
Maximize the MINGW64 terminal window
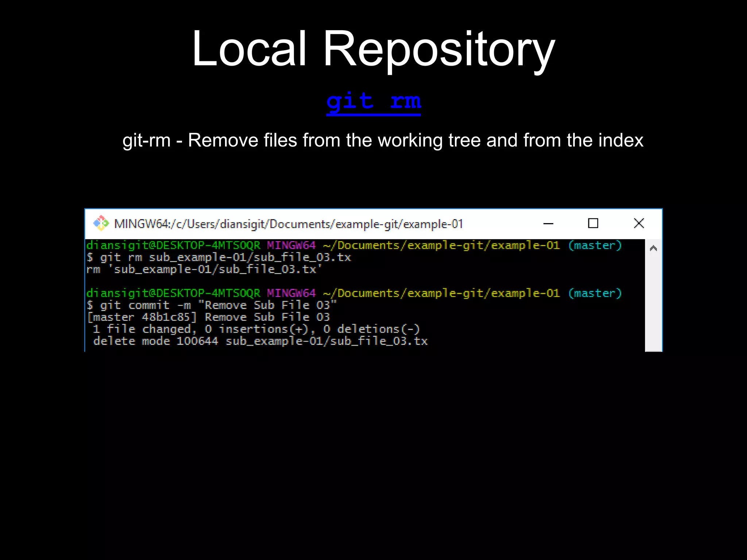click(593, 223)
